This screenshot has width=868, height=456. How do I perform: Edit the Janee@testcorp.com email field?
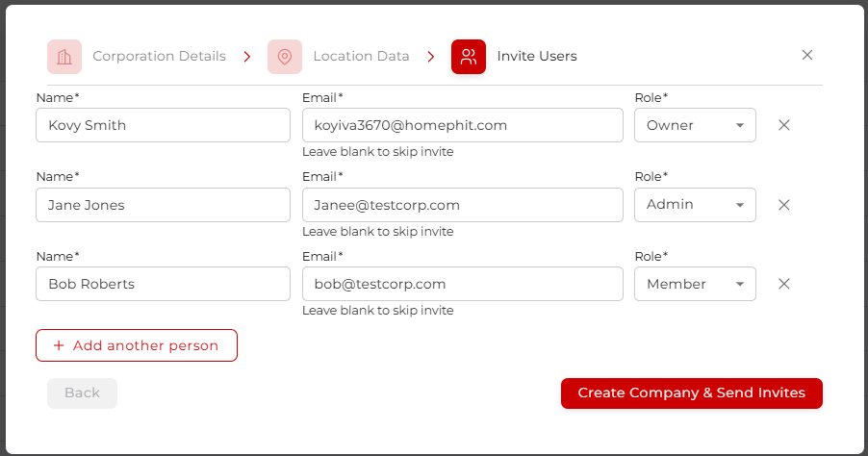click(462, 205)
